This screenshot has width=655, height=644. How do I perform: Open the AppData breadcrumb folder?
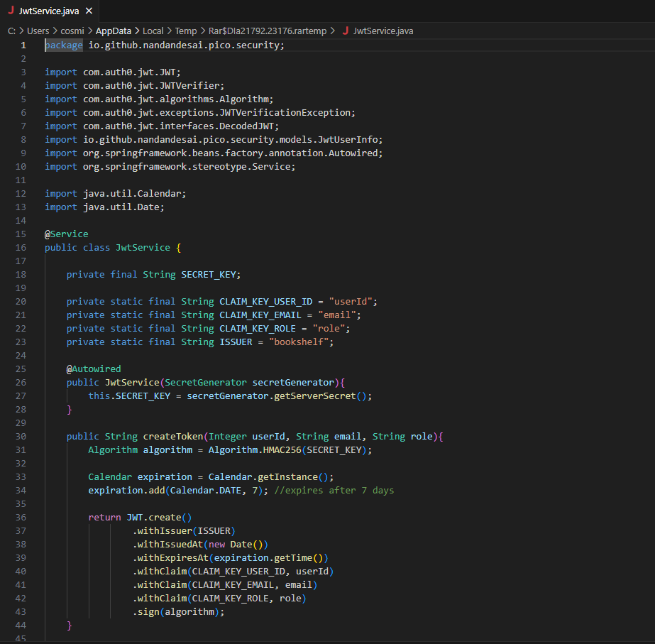[x=114, y=31]
